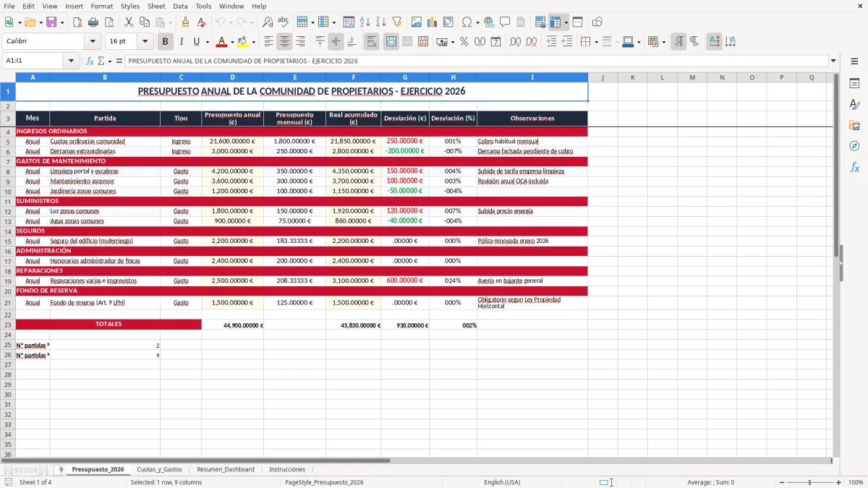Viewport: 868px width, 488px height.
Task: Format cells as percent
Action: (x=464, y=42)
